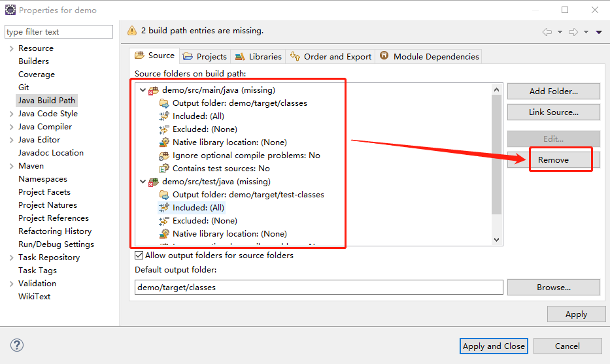The height and width of the screenshot is (364, 610).
Task: Click the forward navigation arrow icon
Action: click(x=573, y=31)
